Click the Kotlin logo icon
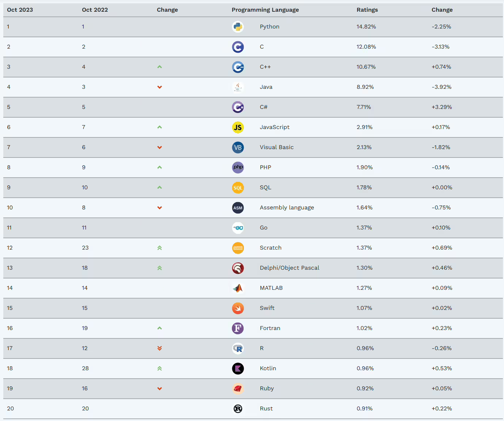504x421 pixels. point(238,368)
